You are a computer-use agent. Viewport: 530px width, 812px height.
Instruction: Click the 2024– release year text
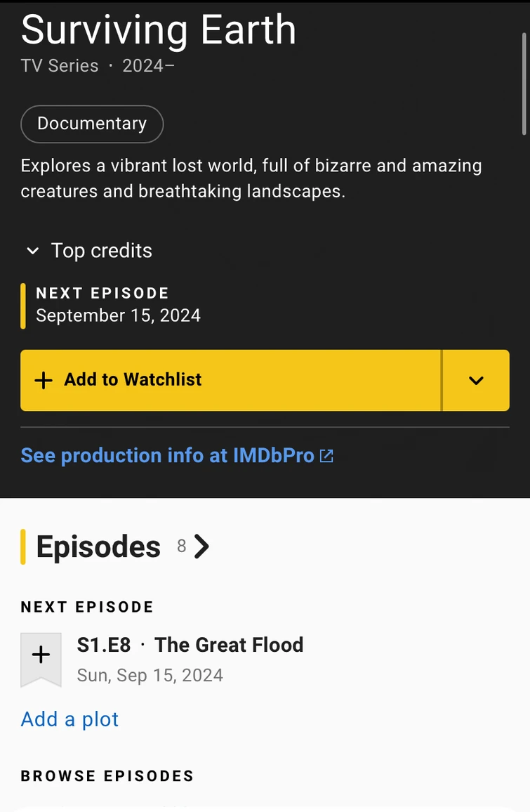(x=148, y=66)
